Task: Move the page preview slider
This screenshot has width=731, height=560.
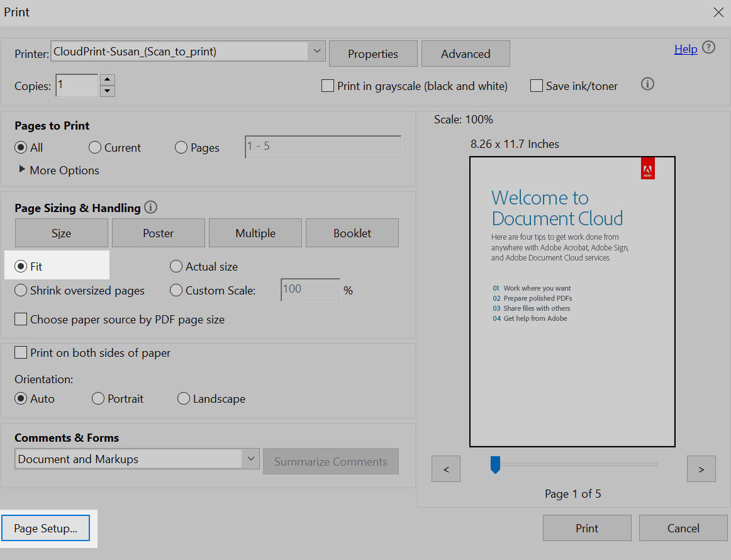Action: coord(495,464)
